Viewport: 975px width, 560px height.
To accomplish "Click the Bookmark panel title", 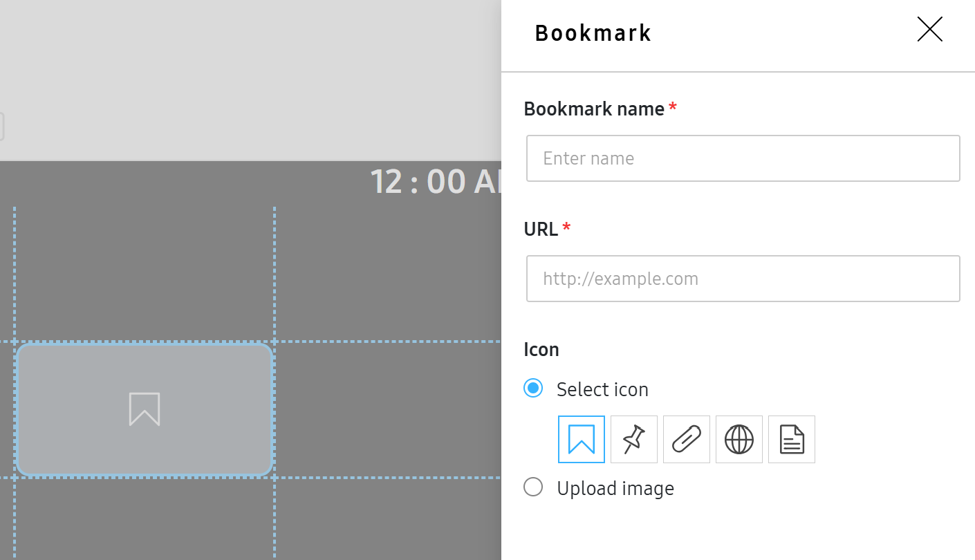I will click(593, 32).
